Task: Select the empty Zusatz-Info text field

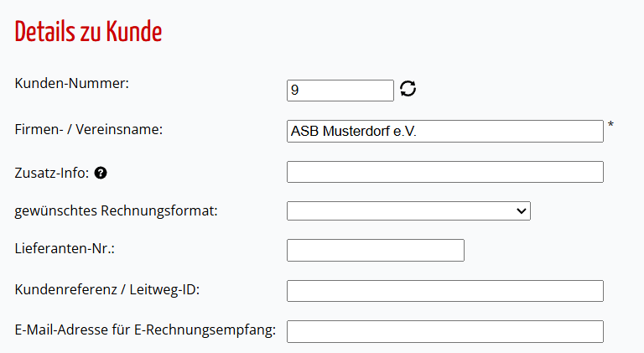Action: click(x=444, y=172)
